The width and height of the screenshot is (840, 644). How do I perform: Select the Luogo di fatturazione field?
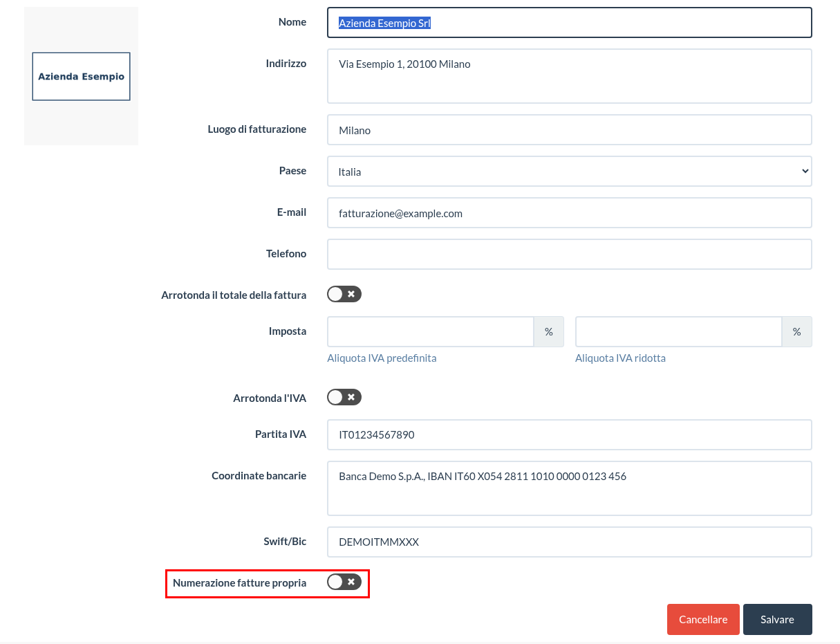[570, 130]
